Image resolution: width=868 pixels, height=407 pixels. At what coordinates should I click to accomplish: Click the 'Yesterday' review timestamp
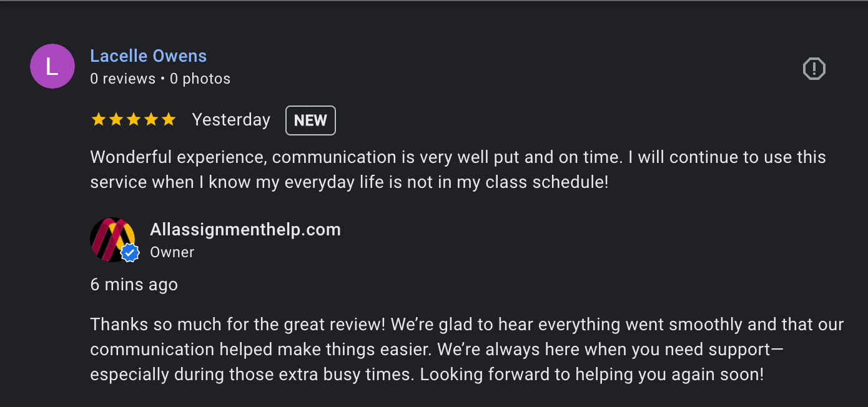point(230,119)
